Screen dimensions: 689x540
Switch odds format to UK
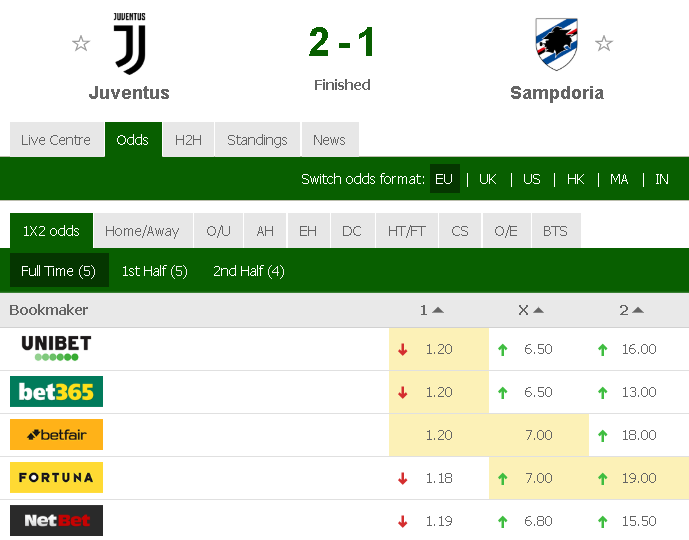(487, 179)
